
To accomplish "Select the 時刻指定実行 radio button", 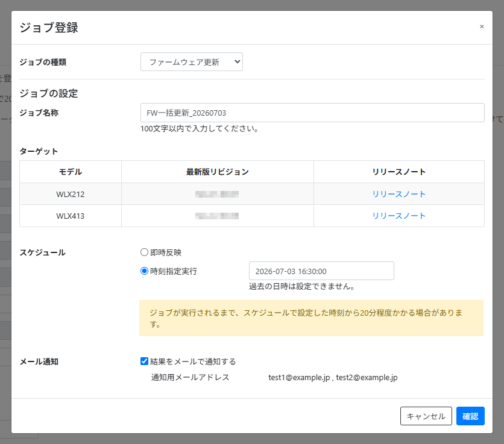I will [x=144, y=271].
